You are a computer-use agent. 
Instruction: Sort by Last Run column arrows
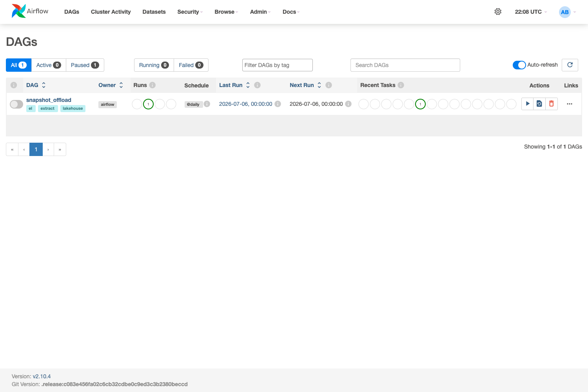248,85
